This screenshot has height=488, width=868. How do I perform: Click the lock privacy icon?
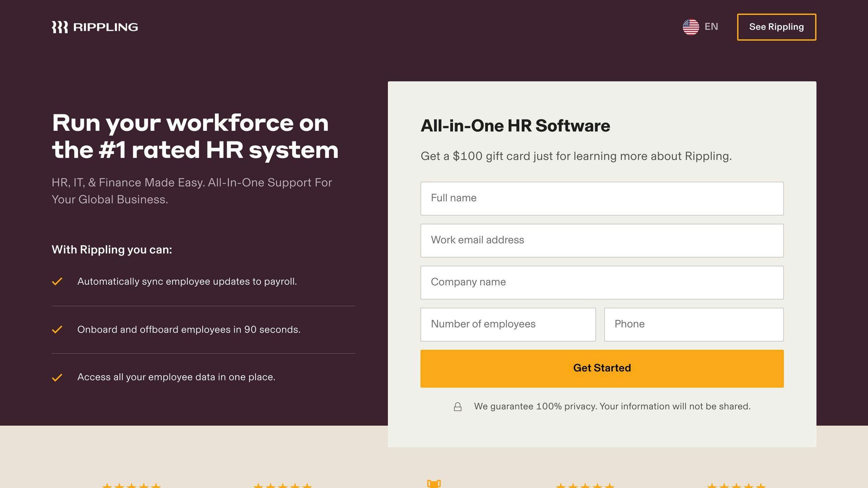click(457, 407)
